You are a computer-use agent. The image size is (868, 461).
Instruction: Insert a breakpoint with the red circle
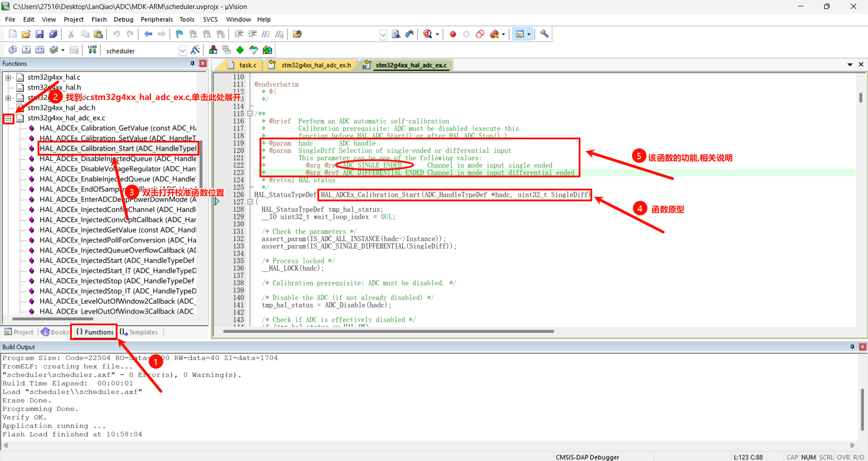pyautogui.click(x=453, y=34)
